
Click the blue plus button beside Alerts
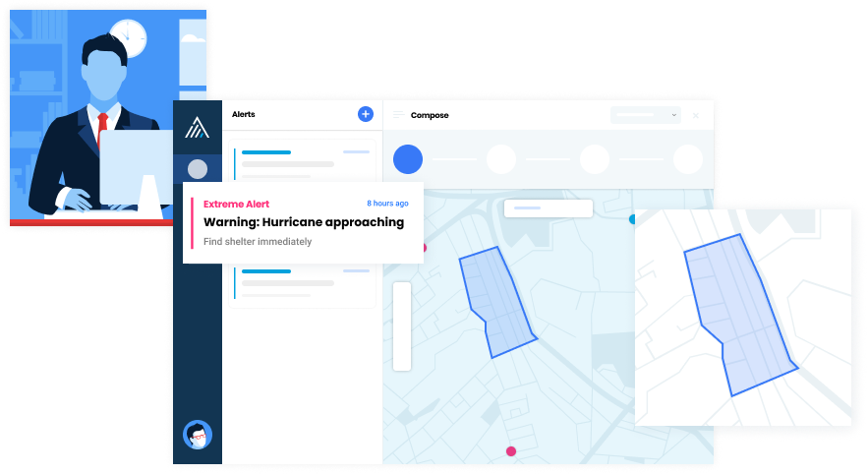coord(366,114)
